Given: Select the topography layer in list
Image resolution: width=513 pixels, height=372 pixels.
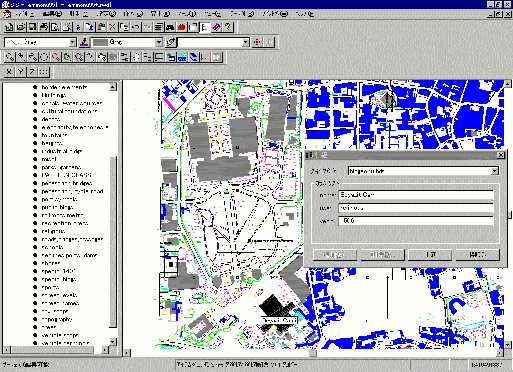Looking at the screenshot, I should [x=56, y=319].
